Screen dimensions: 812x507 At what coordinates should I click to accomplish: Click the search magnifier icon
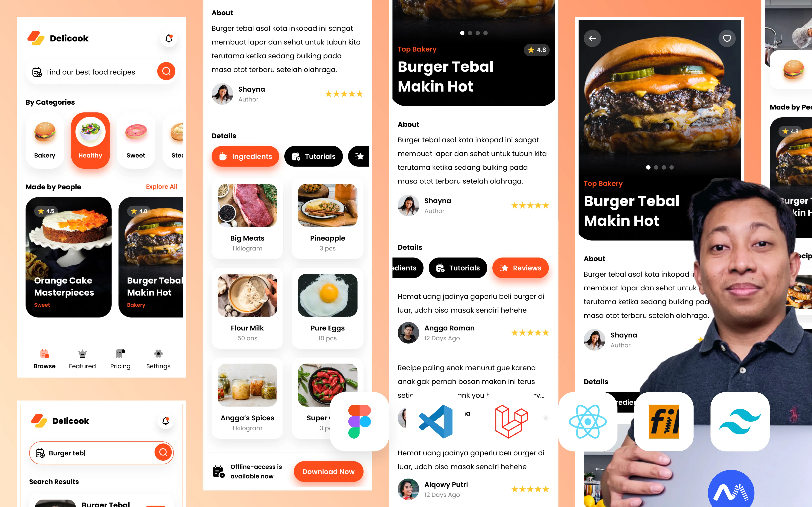(x=167, y=71)
